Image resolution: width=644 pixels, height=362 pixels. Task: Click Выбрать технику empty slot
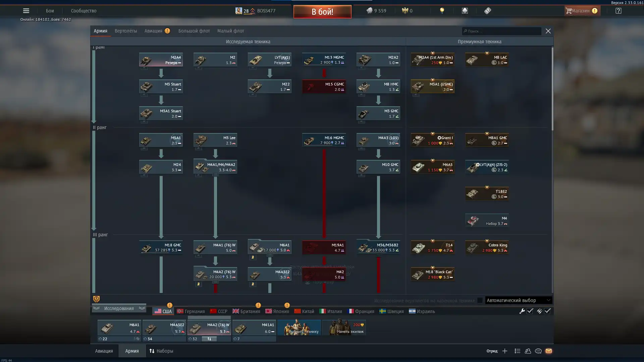299,327
